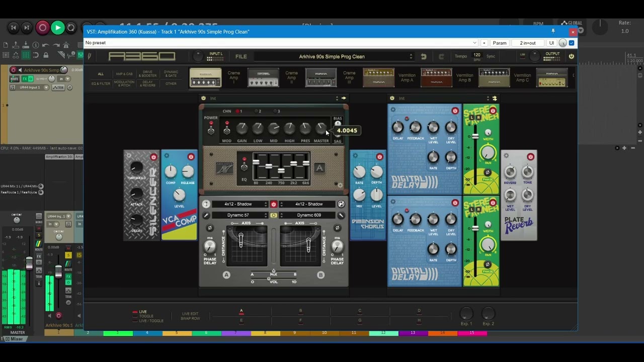Open right chain Init preset selector

pos(443,98)
